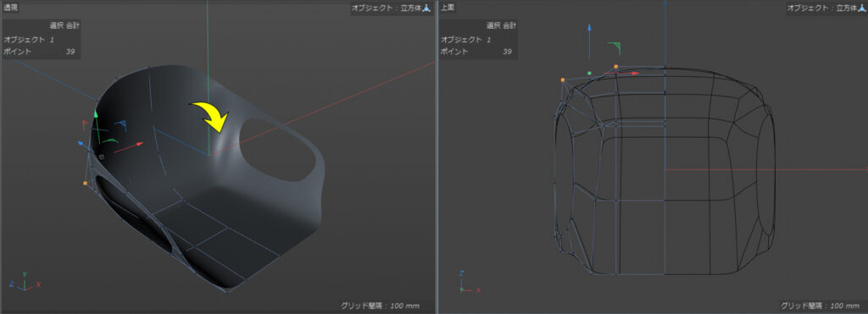The width and height of the screenshot is (868, 314).
Task: Open the 透視 view selector menu
Action: tap(11, 8)
